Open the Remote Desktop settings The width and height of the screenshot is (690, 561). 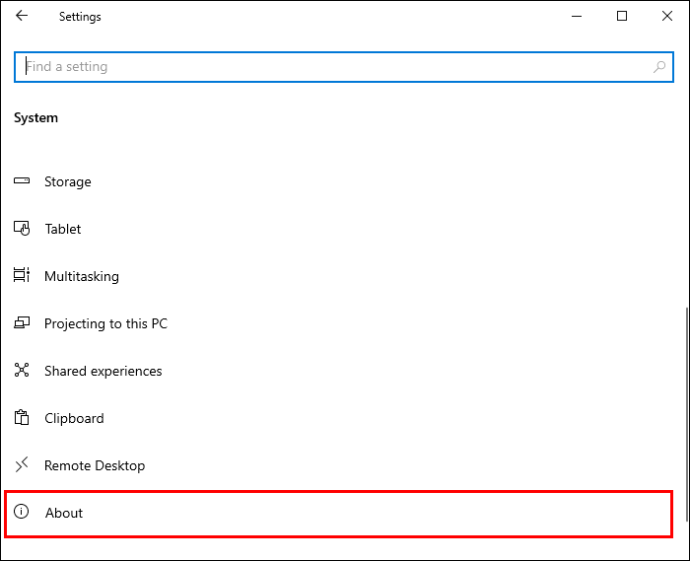[x=94, y=466]
